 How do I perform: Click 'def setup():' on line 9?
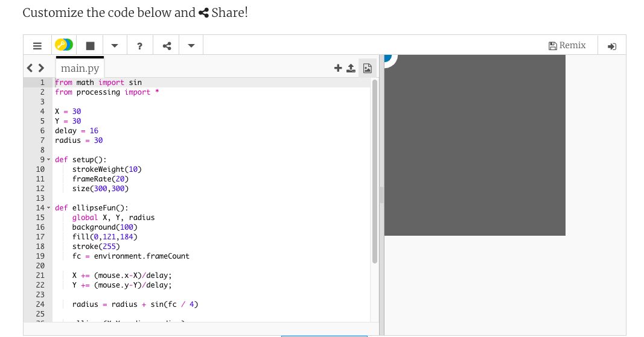click(80, 160)
